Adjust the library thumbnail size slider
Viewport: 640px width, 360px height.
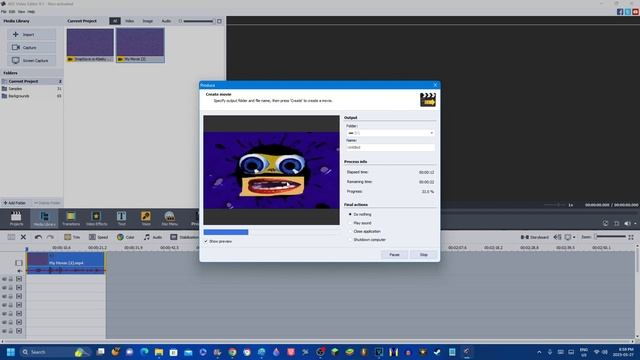pos(198,21)
